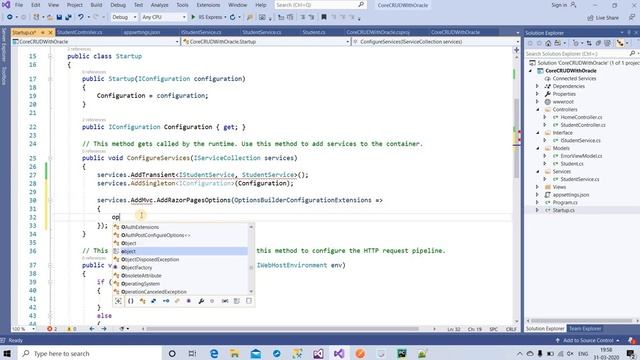Click Collapse All in the Solution Explorer toolbar
This screenshot has width=640, height=360.
click(x=598, y=43)
